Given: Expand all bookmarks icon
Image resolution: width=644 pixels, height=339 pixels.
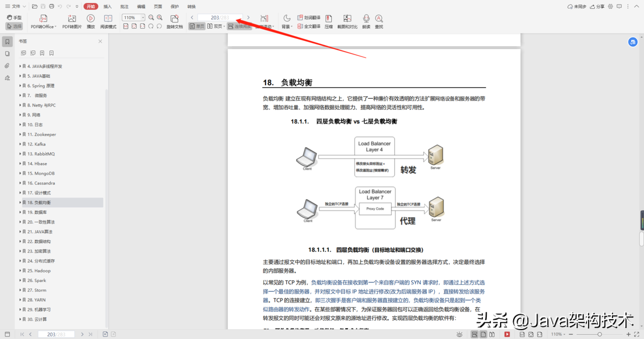Looking at the screenshot, I should tap(23, 53).
